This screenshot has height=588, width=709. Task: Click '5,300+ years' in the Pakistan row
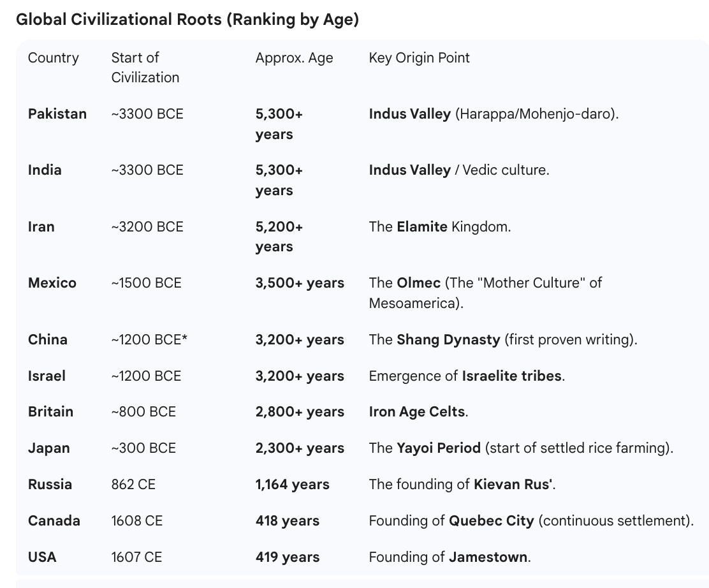[x=279, y=124]
